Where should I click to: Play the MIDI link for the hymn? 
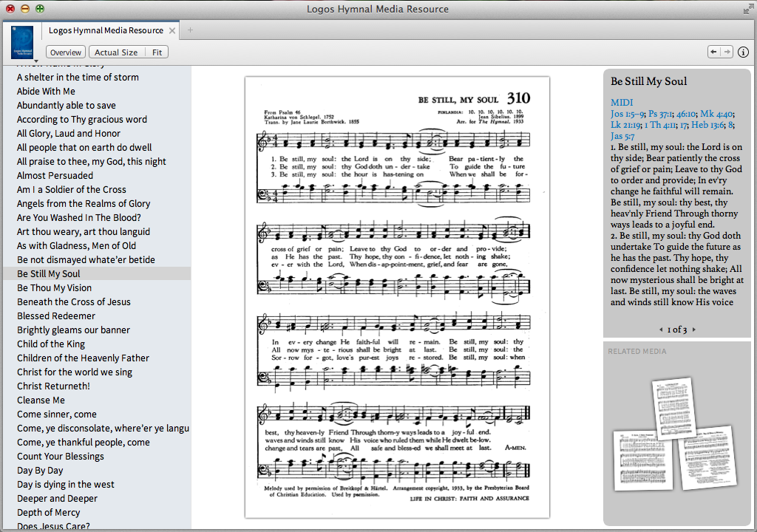click(x=622, y=103)
